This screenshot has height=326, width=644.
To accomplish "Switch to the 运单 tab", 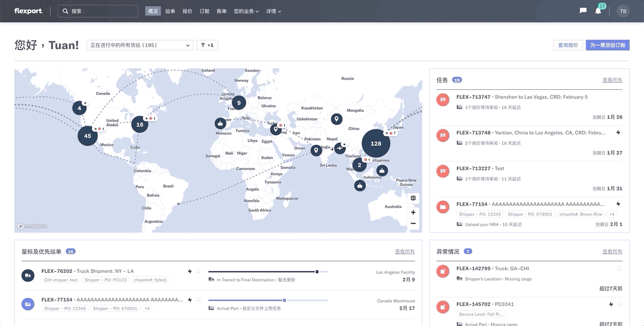I will click(x=170, y=11).
